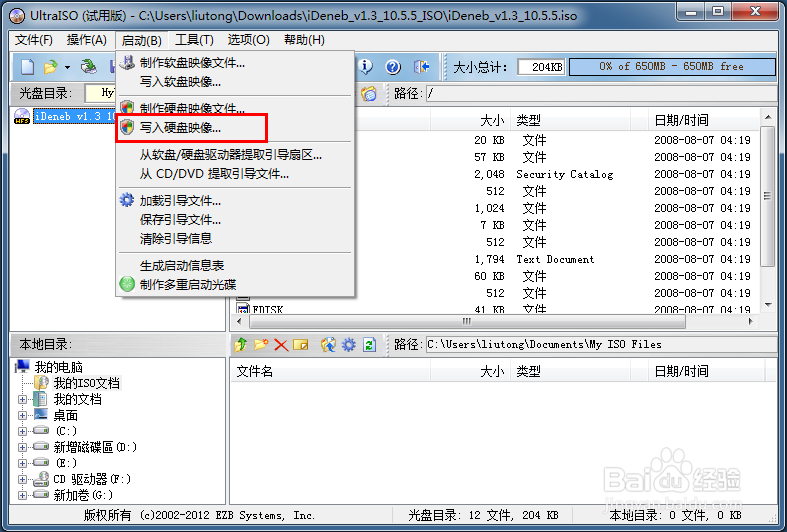This screenshot has width=787, height=532.
Task: Click the rename icon in local toolbar
Action: click(301, 345)
